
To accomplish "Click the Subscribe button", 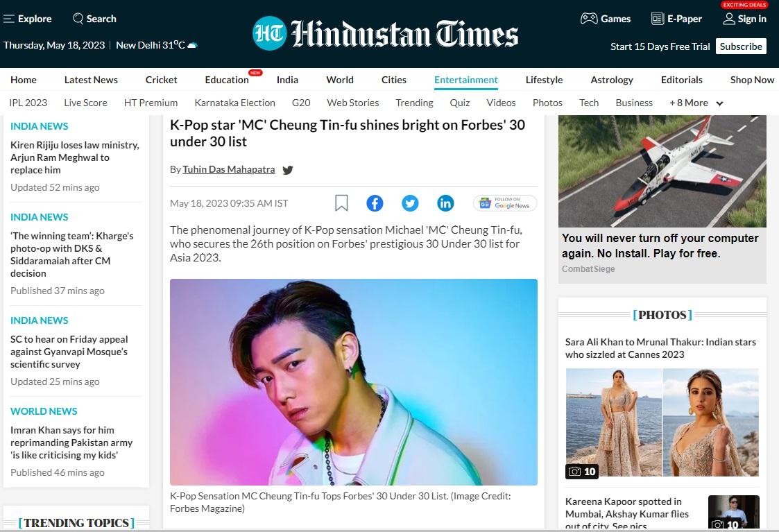I will pyautogui.click(x=741, y=46).
